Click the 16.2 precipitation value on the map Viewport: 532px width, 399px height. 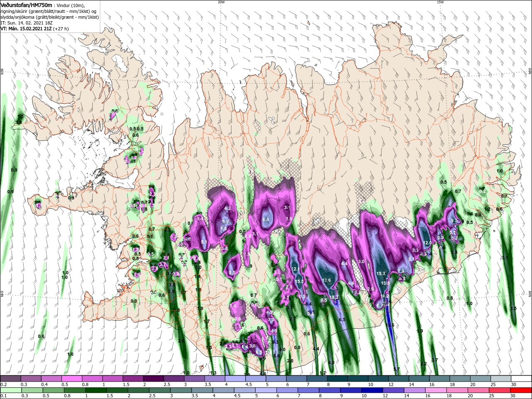point(385,296)
